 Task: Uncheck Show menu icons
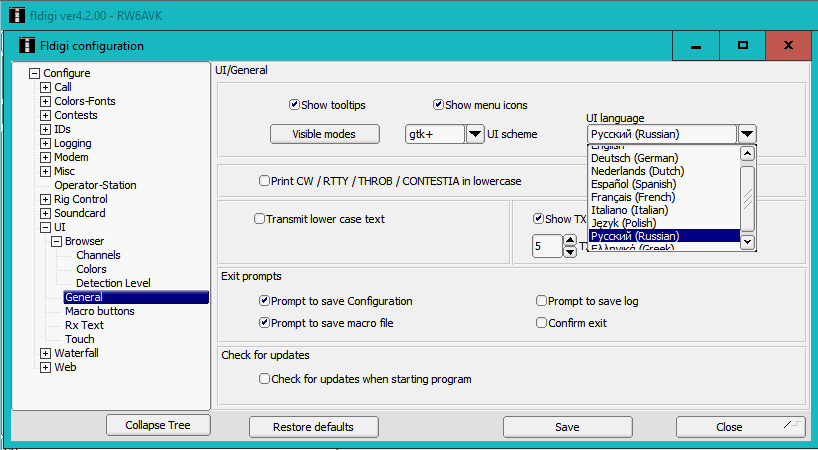tap(438, 105)
